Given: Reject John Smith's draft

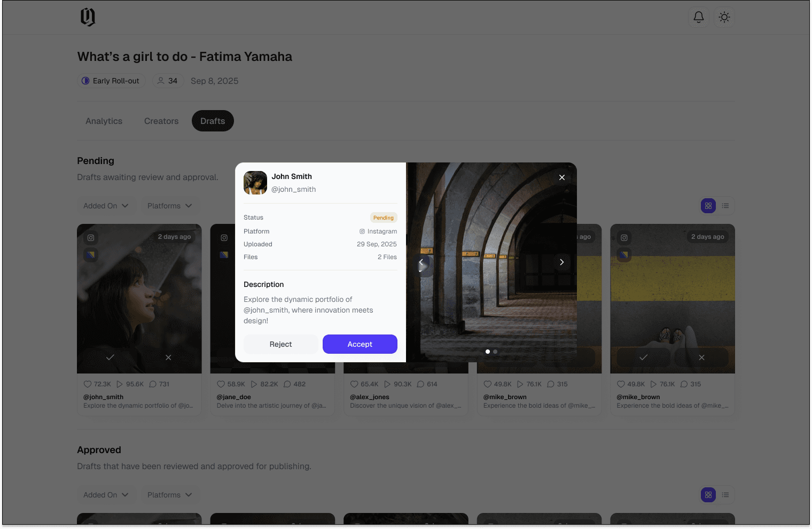Looking at the screenshot, I should click(280, 344).
